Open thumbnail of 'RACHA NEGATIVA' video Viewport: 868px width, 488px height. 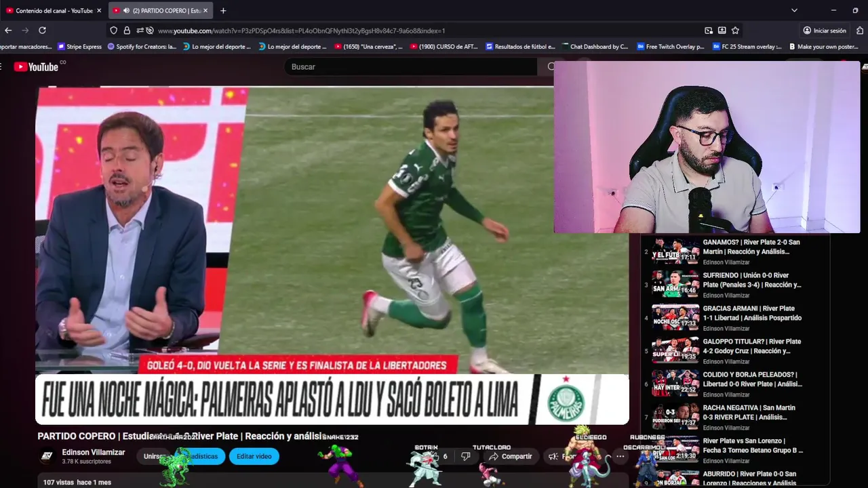(x=675, y=417)
